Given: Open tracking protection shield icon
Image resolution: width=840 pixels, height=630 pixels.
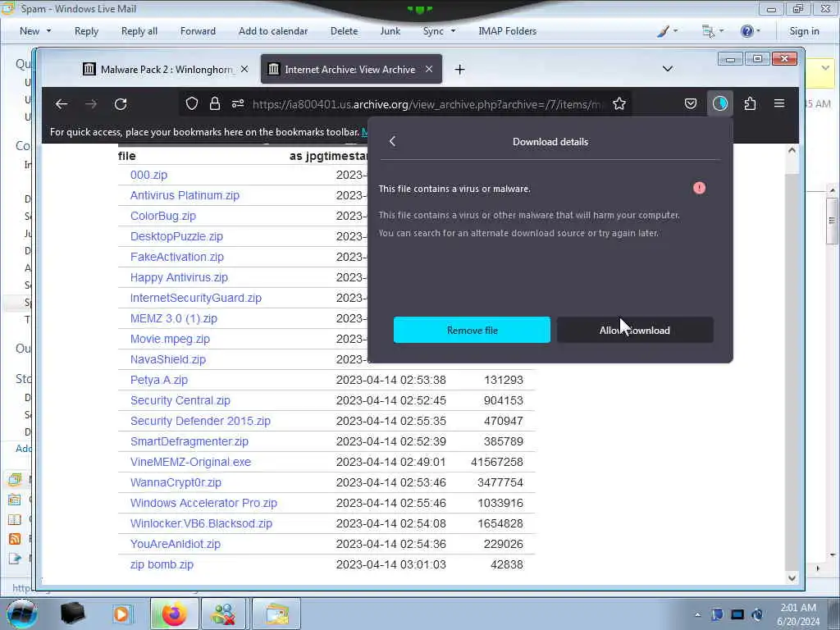Looking at the screenshot, I should coord(192,104).
